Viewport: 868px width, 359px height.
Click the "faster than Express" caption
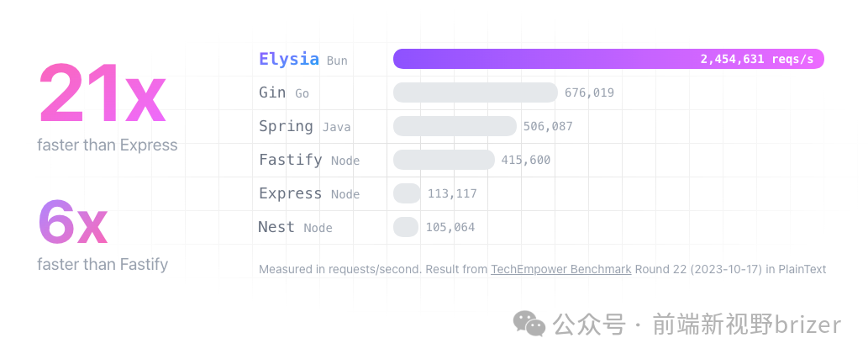tap(108, 145)
